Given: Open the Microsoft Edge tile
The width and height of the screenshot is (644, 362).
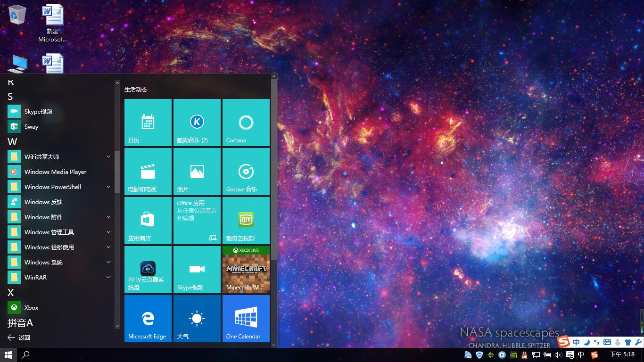Looking at the screenshot, I should 148,319.
